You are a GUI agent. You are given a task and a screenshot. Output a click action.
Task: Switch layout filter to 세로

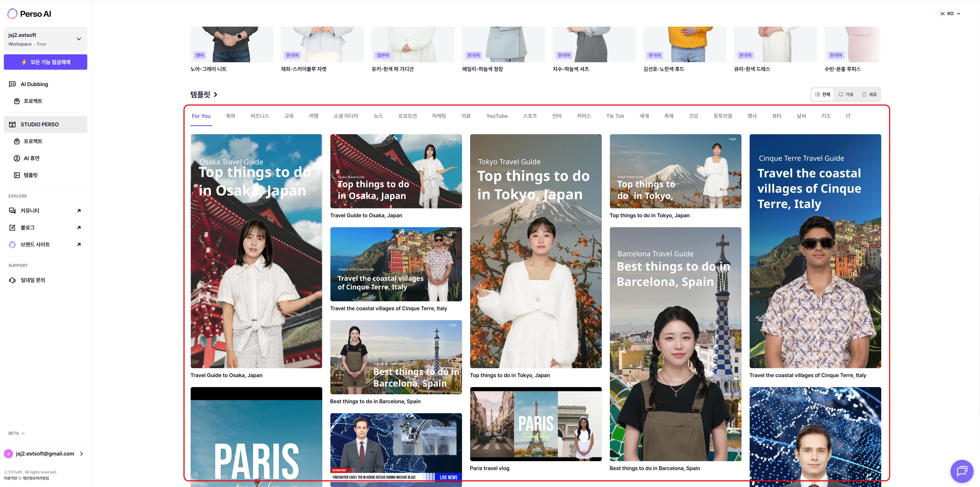[869, 95]
